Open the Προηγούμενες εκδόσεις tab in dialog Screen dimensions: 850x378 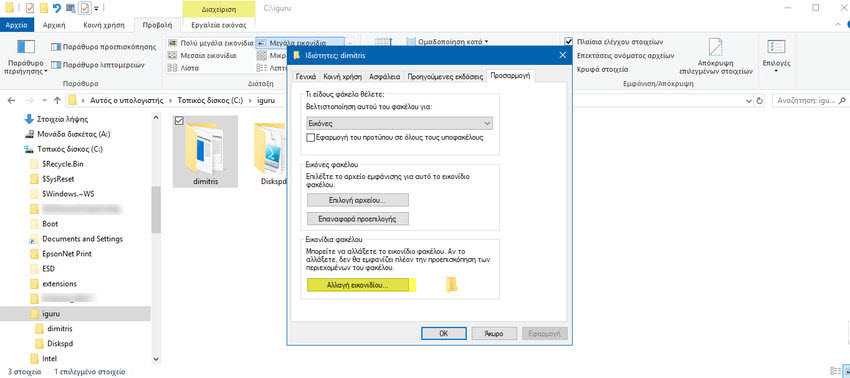tap(445, 77)
